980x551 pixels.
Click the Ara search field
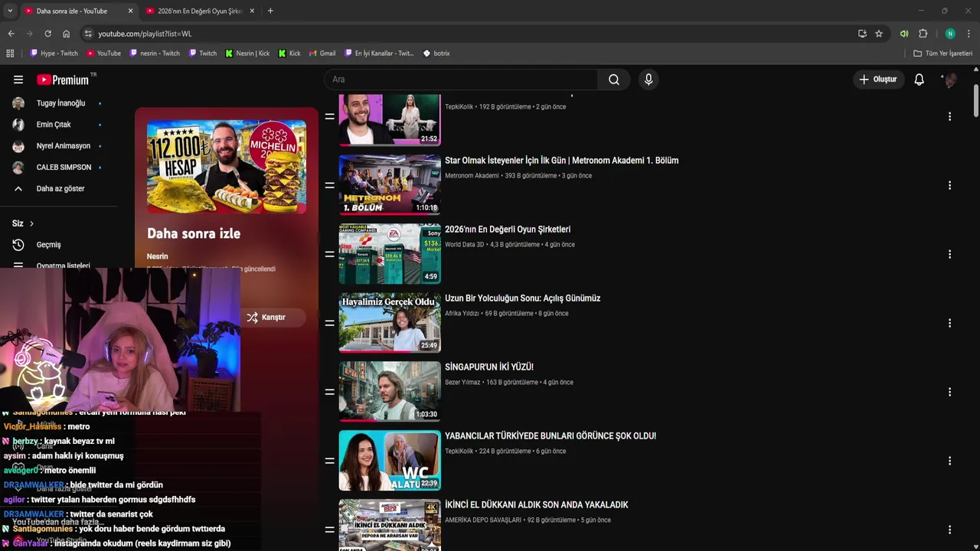(x=461, y=80)
